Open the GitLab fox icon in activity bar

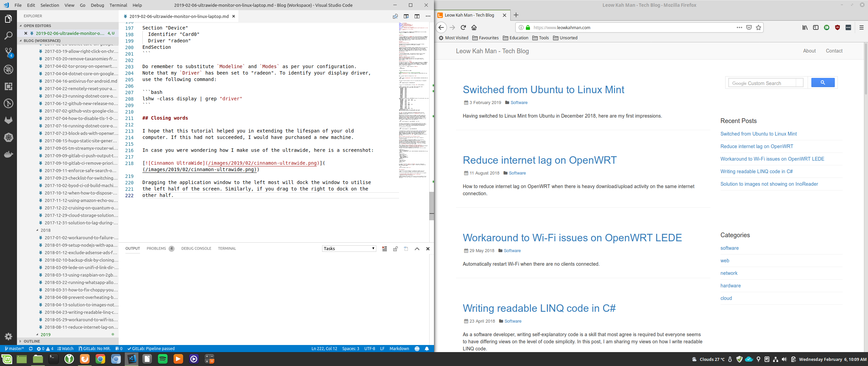click(x=8, y=120)
